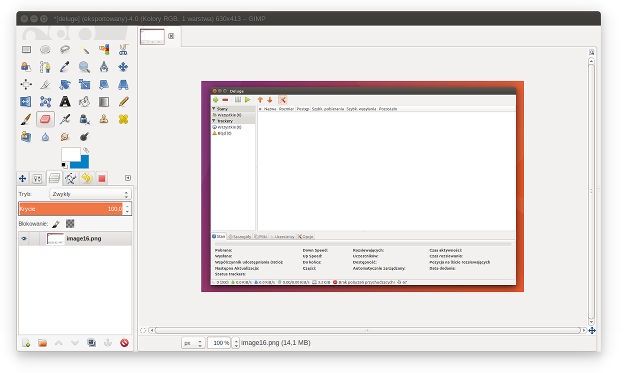This screenshot has height=373, width=630.
Task: Toggle Quick Mask at canvas bottom-left corner
Action: click(143, 330)
